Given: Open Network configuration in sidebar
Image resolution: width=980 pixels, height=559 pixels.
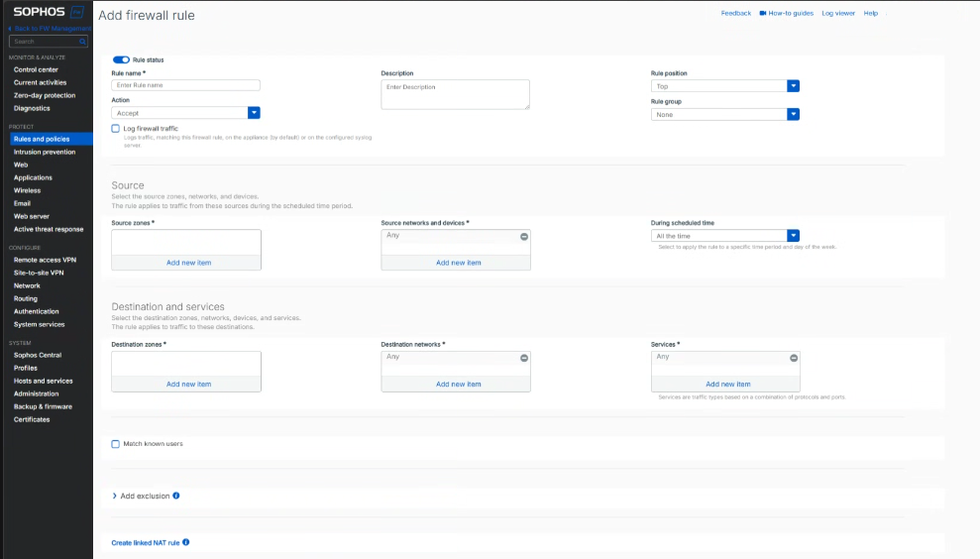Looking at the screenshot, I should pyautogui.click(x=27, y=285).
